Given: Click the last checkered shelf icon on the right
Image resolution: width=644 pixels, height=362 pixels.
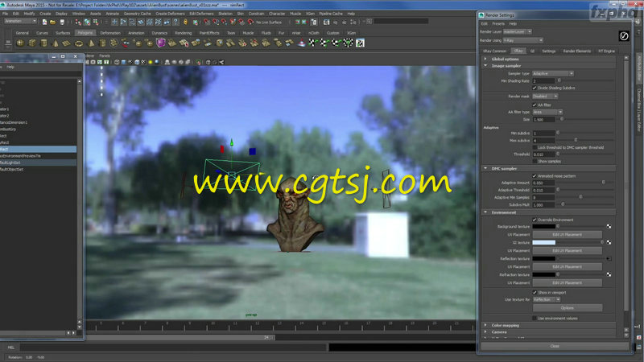Looking at the screenshot, I should tap(360, 43).
